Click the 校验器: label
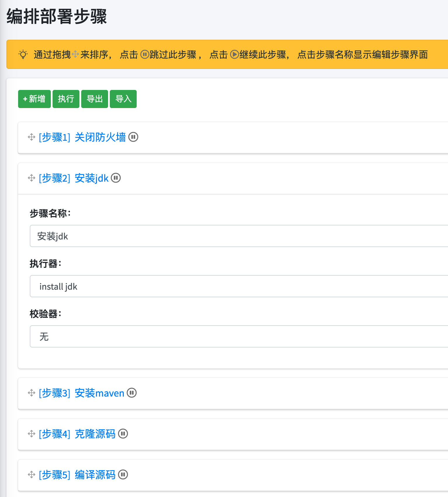Viewport: 448px width, 497px height. point(46,314)
